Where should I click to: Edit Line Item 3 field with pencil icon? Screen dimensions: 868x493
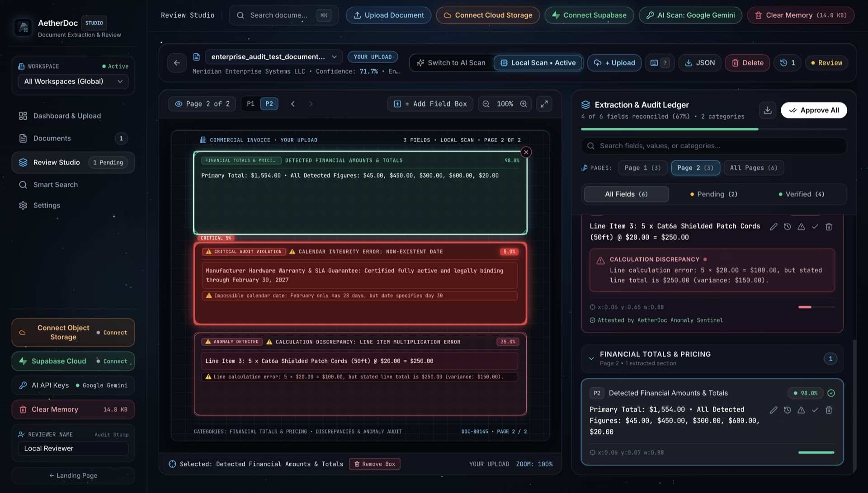(774, 227)
